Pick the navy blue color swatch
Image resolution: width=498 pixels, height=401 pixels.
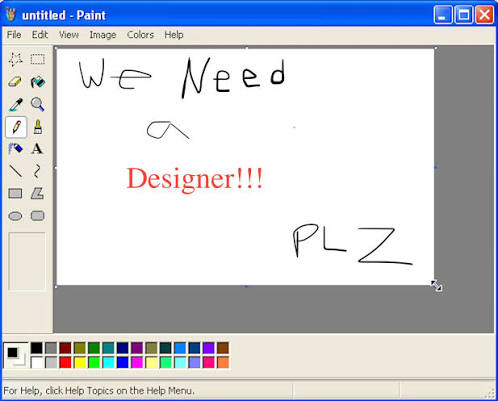123,348
